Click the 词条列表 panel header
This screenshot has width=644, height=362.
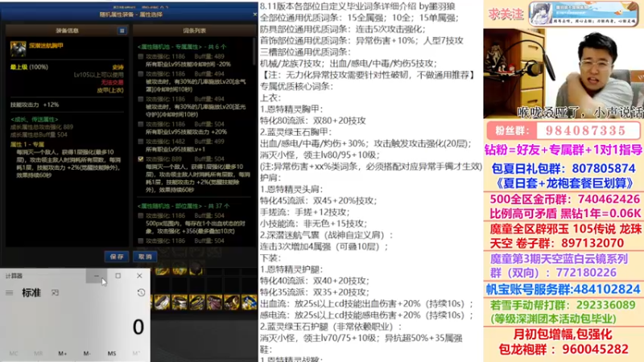(195, 31)
